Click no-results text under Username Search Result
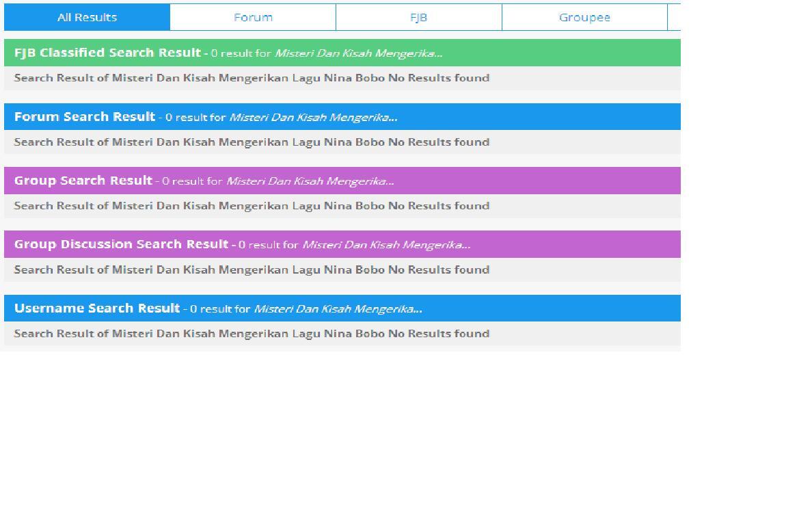812x513 pixels. pyautogui.click(x=252, y=333)
